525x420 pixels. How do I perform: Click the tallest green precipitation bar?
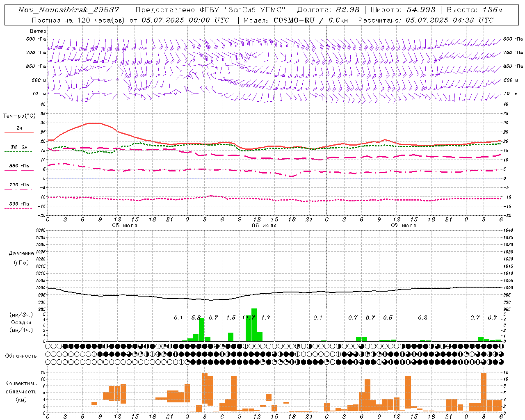coord(254,325)
